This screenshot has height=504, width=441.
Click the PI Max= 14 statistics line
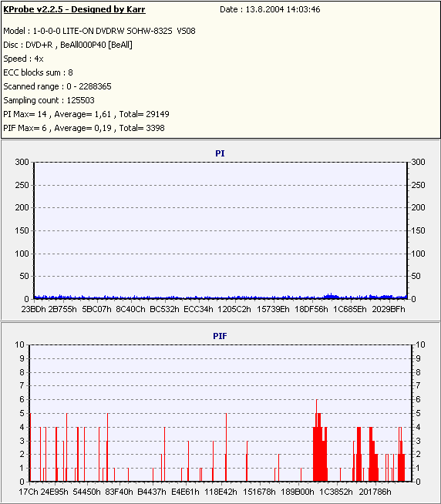click(x=86, y=114)
